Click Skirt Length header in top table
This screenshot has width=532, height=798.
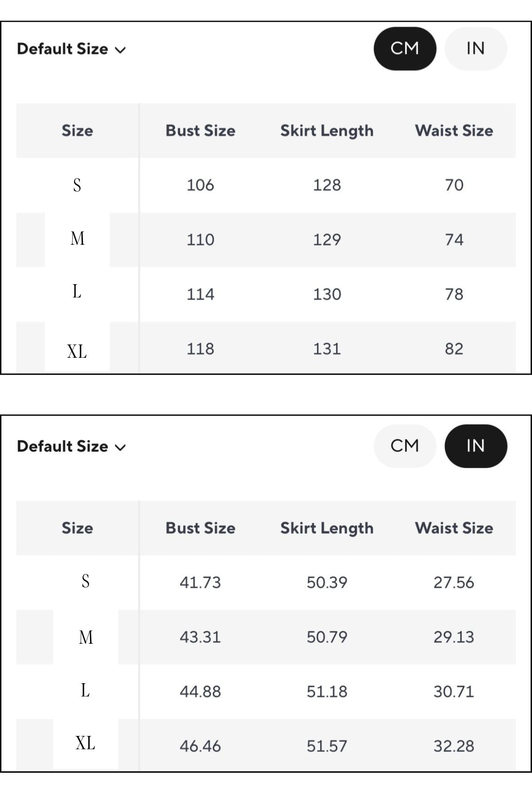tap(327, 131)
